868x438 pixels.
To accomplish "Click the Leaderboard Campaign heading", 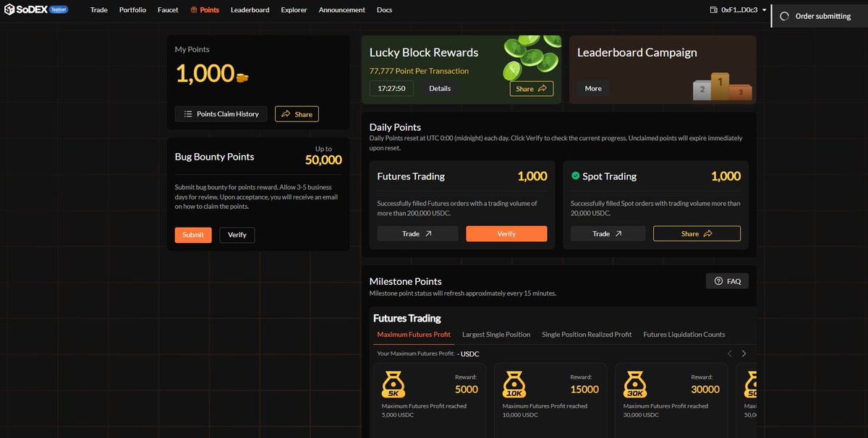I will [637, 53].
